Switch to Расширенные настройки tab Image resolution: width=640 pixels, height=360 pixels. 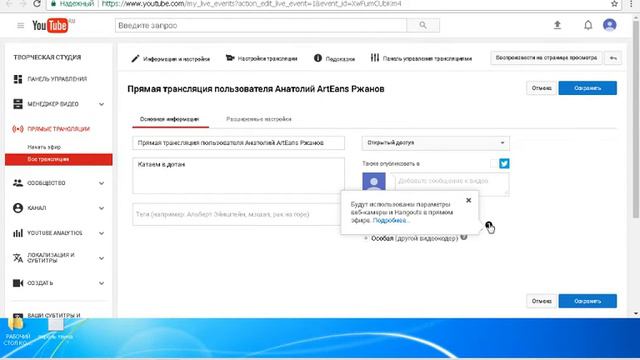point(259,119)
